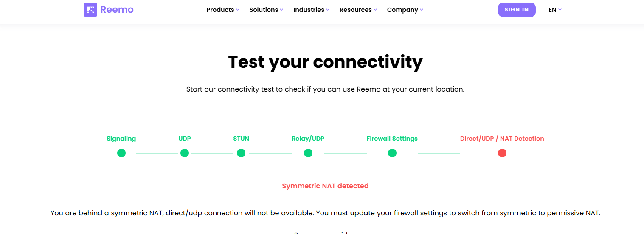Click the green STUN status dot
The image size is (644, 234).
pyautogui.click(x=241, y=153)
